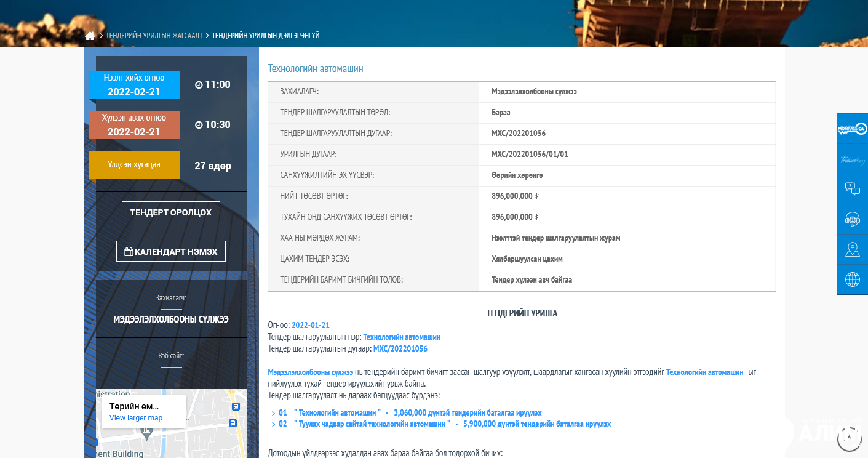
Task: Select Мэдээлэлхолбооны сүлжээ value in ЗАХИАЛАГЧ row
Action: [534, 92]
